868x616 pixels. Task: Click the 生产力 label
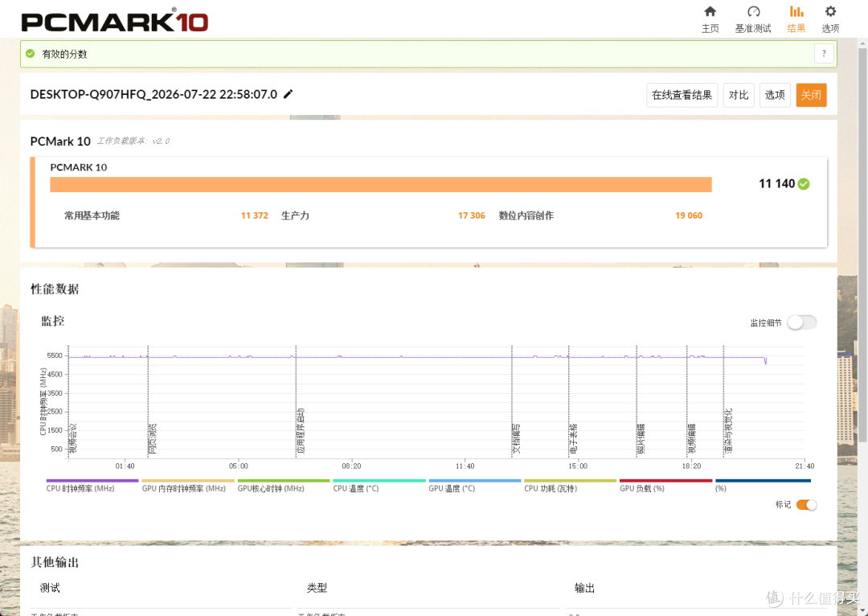point(295,216)
